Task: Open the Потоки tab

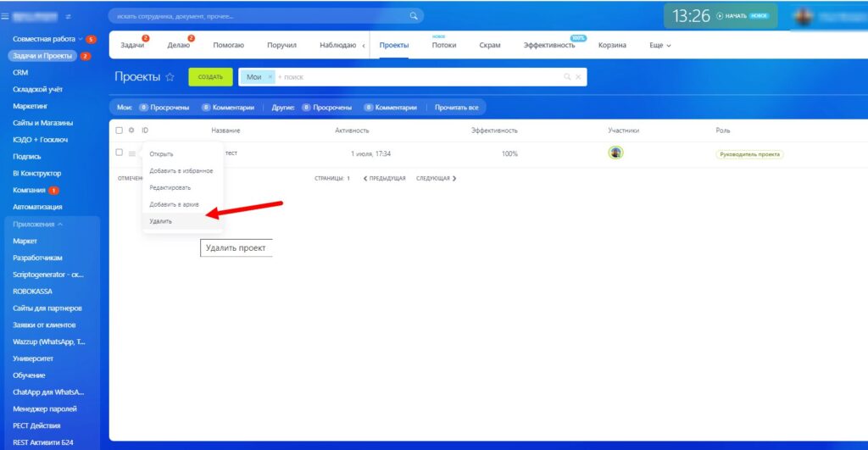Action: point(444,46)
